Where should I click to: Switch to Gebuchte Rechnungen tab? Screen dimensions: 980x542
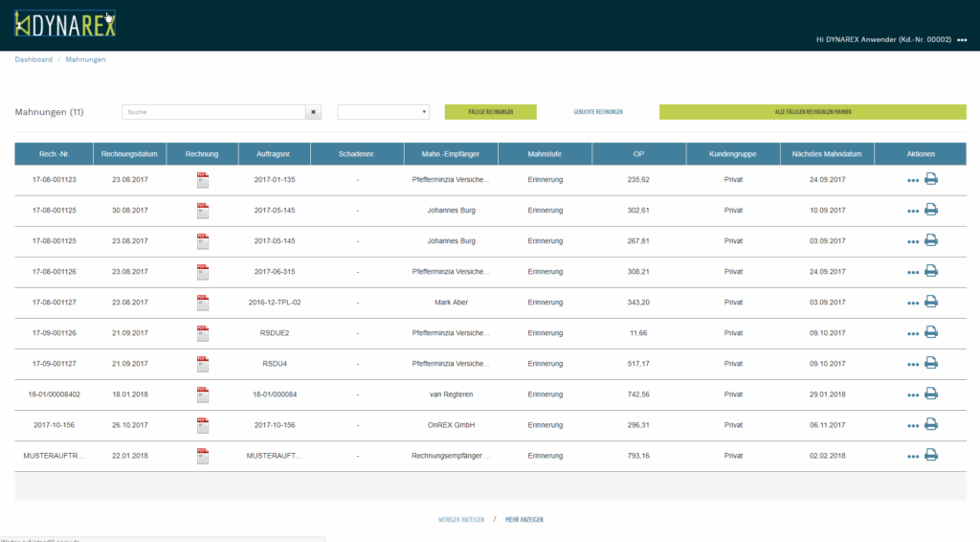pyautogui.click(x=598, y=112)
